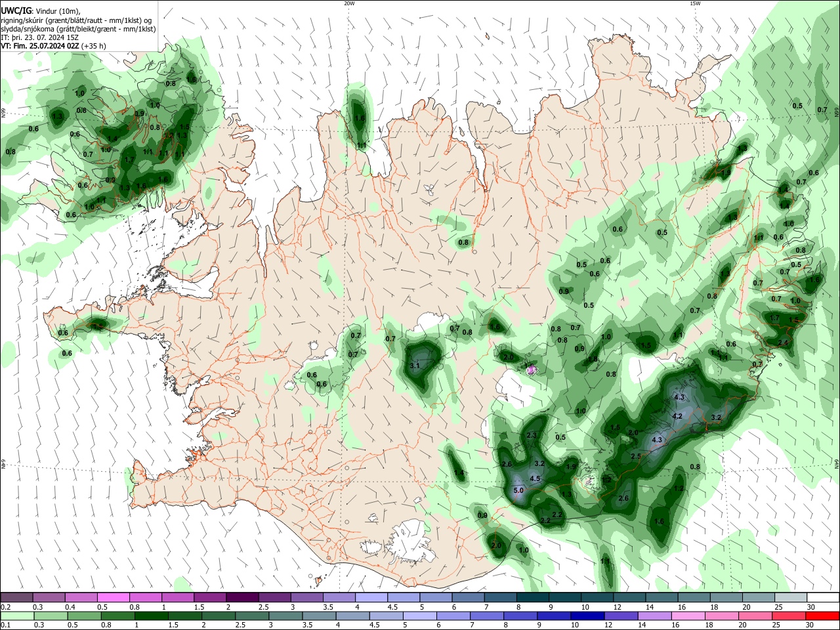This screenshot has width=840, height=630.
Task: Select the deep blue lower swatch between 10 and 12
Action: [x=588, y=616]
